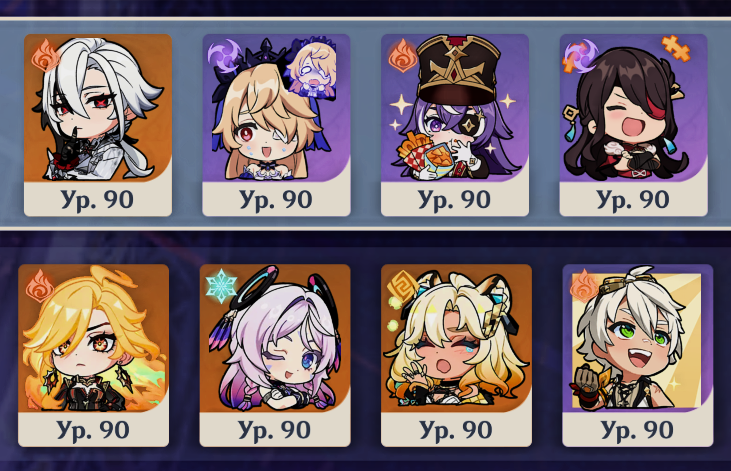Click Electro icon on dark-haired character card
This screenshot has height=471, width=731.
point(579,56)
